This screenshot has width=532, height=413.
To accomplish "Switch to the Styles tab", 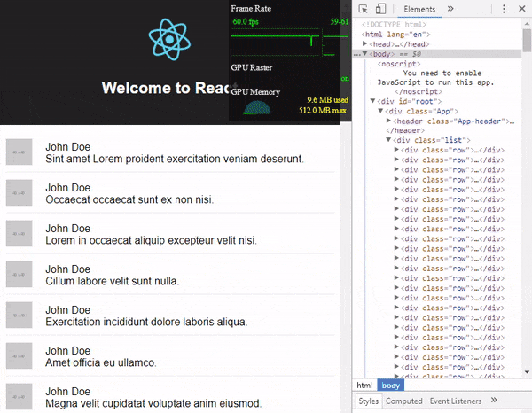I will click(369, 401).
